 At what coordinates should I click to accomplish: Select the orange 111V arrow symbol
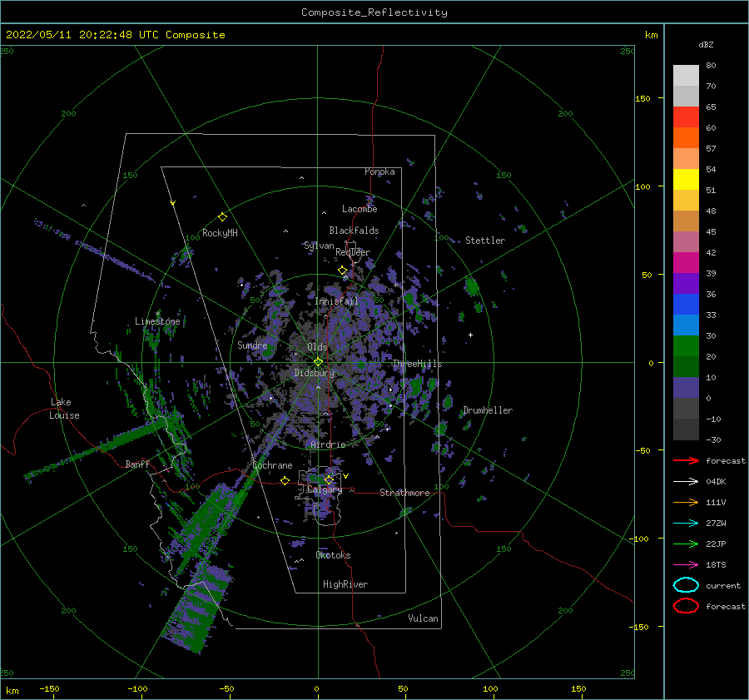tap(686, 502)
